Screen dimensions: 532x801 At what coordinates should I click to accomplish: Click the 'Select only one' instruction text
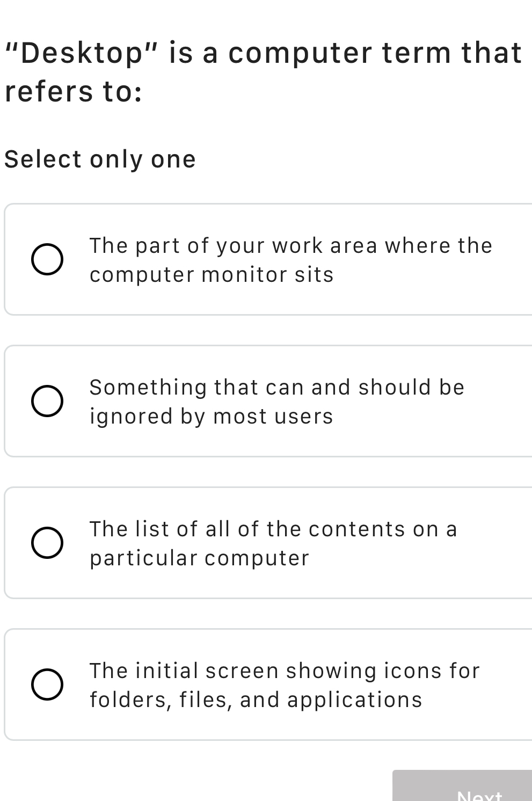tap(100, 159)
